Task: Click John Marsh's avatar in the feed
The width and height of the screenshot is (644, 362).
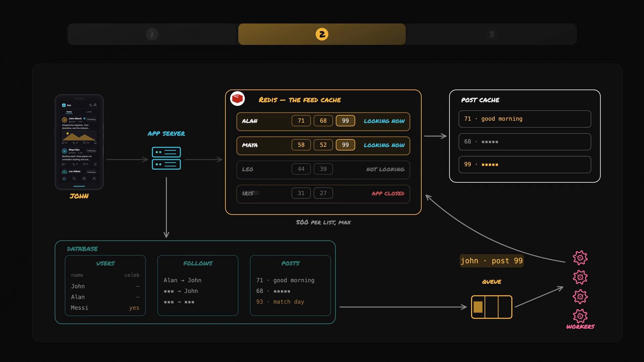Action: 64,120
